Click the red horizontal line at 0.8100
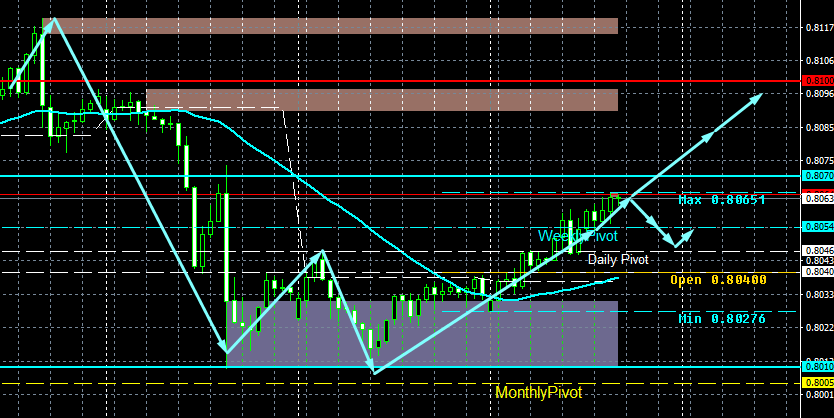This screenshot has width=834, height=418. point(400,81)
